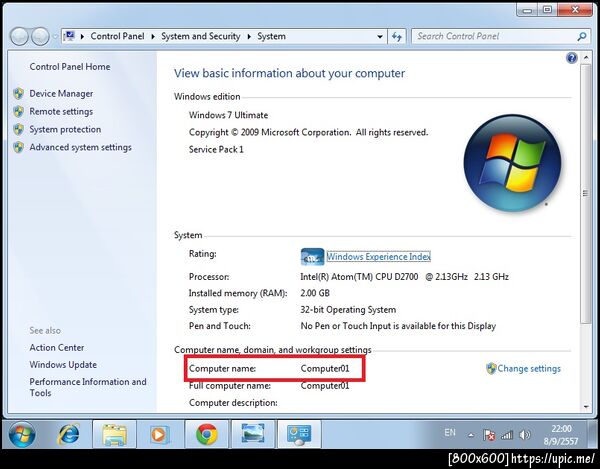Select the Windows 7 Ultimate text
The width and height of the screenshot is (600, 469).
(x=228, y=115)
